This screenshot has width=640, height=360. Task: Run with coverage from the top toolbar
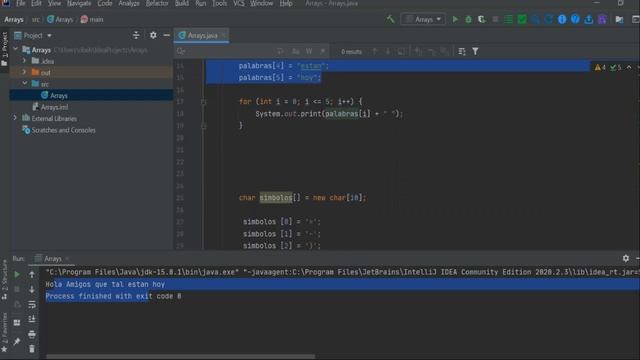tap(482, 19)
